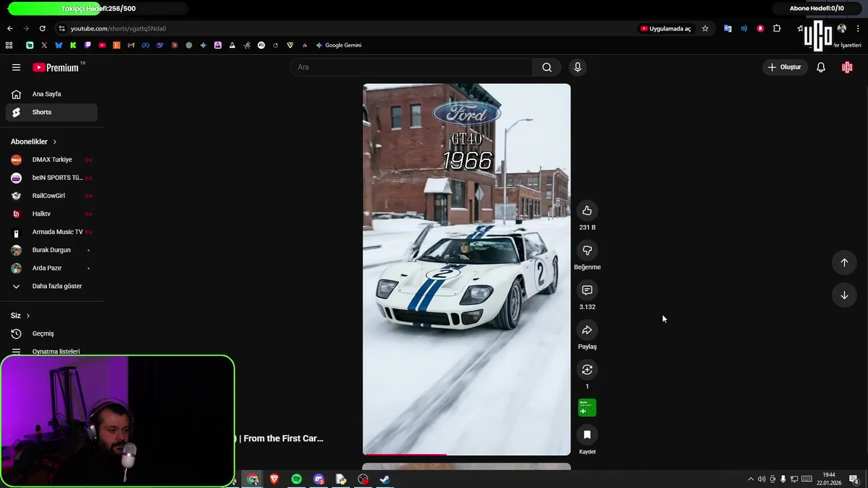This screenshot has height=488, width=868.
Task: Open the browser three-dot menu
Action: click(x=858, y=28)
